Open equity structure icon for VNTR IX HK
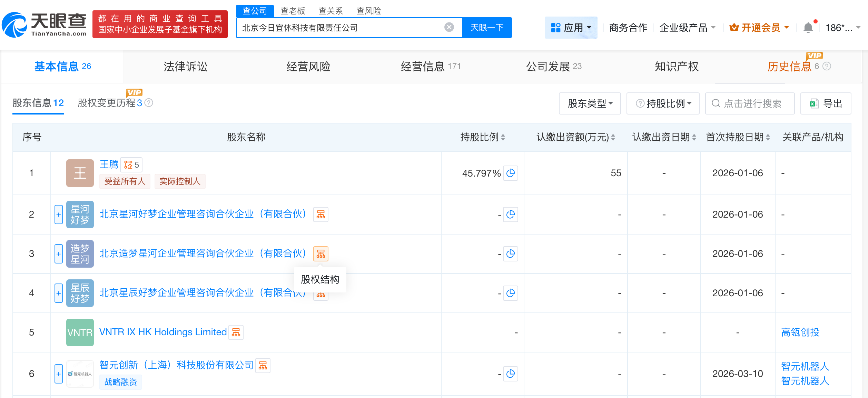The image size is (868, 398). (x=236, y=332)
